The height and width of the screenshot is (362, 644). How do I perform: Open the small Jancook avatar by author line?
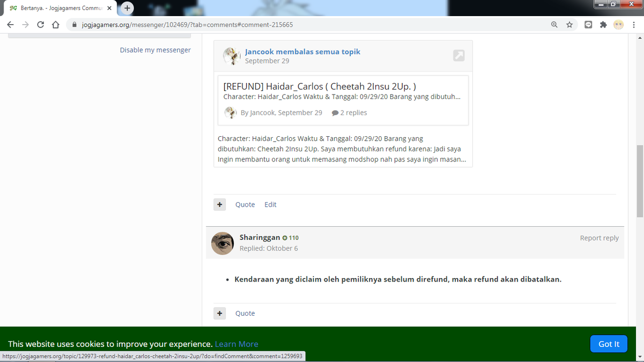[230, 113]
